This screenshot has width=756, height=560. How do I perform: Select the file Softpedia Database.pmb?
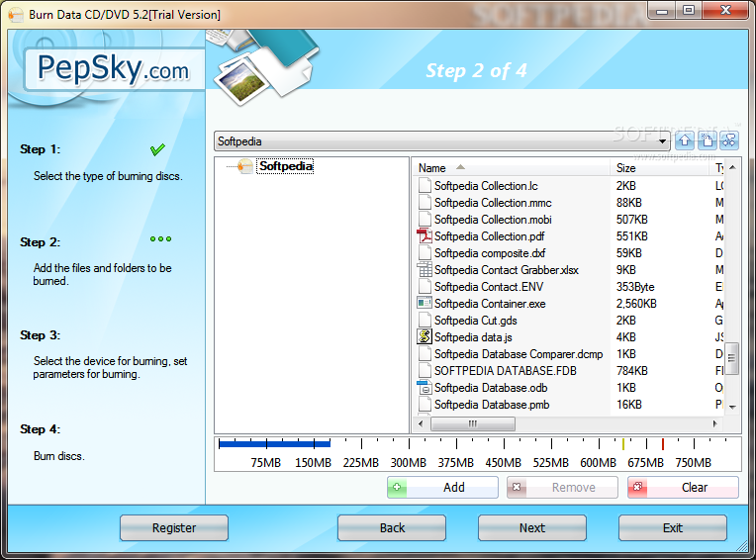pyautogui.click(x=492, y=405)
